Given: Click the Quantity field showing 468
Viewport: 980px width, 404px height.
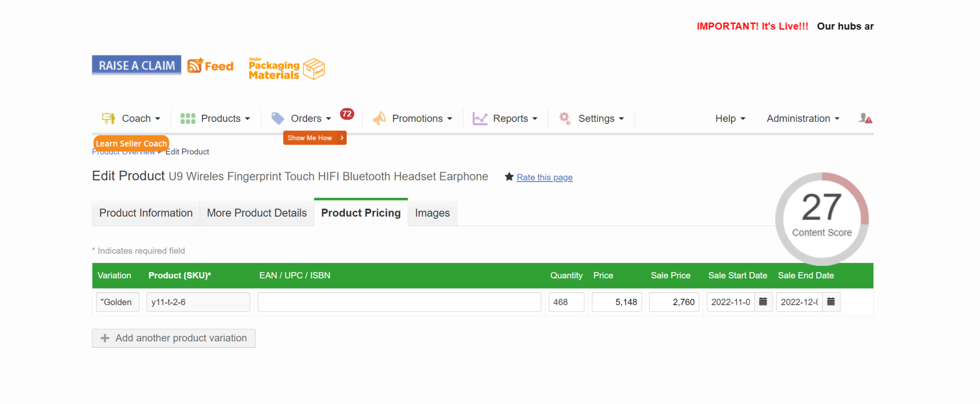Looking at the screenshot, I should coord(566,302).
